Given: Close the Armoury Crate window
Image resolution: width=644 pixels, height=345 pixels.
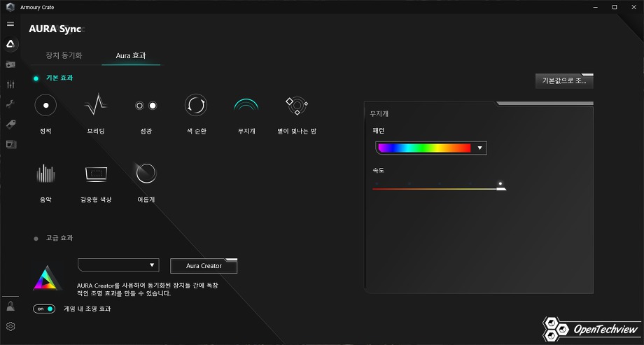Looking at the screenshot, I should point(633,7).
